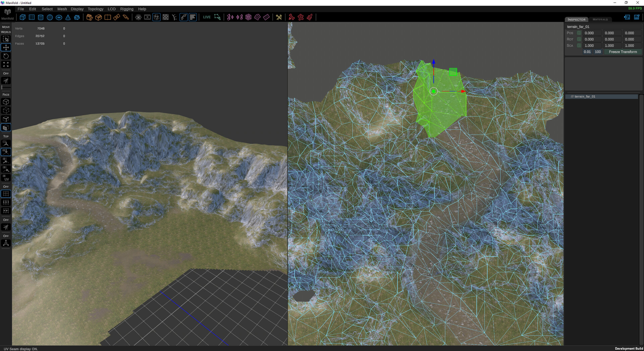
Task: Switch to the Materials tab
Action: coord(600,19)
